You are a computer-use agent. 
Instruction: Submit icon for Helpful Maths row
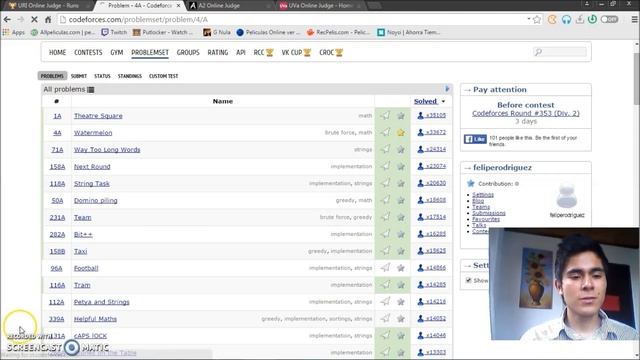[x=385, y=318]
